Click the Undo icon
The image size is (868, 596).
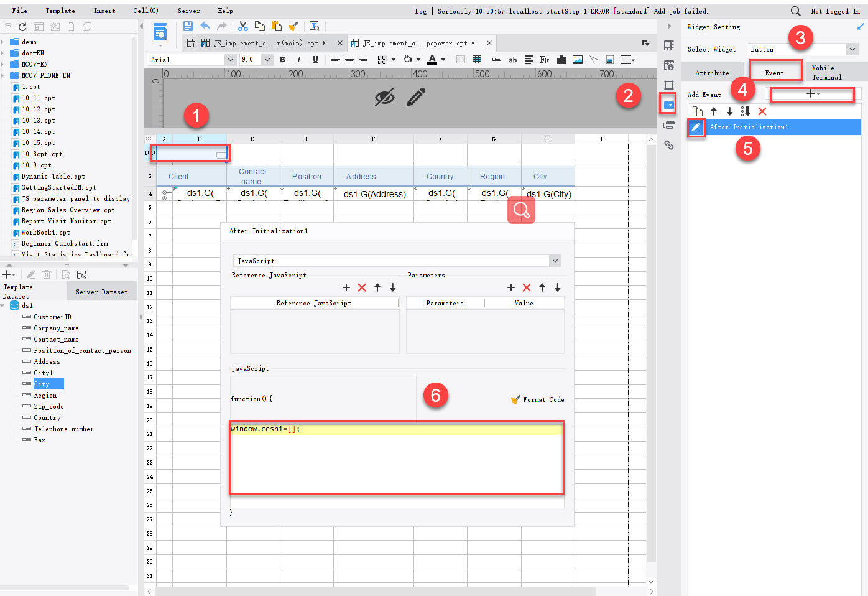(x=205, y=26)
